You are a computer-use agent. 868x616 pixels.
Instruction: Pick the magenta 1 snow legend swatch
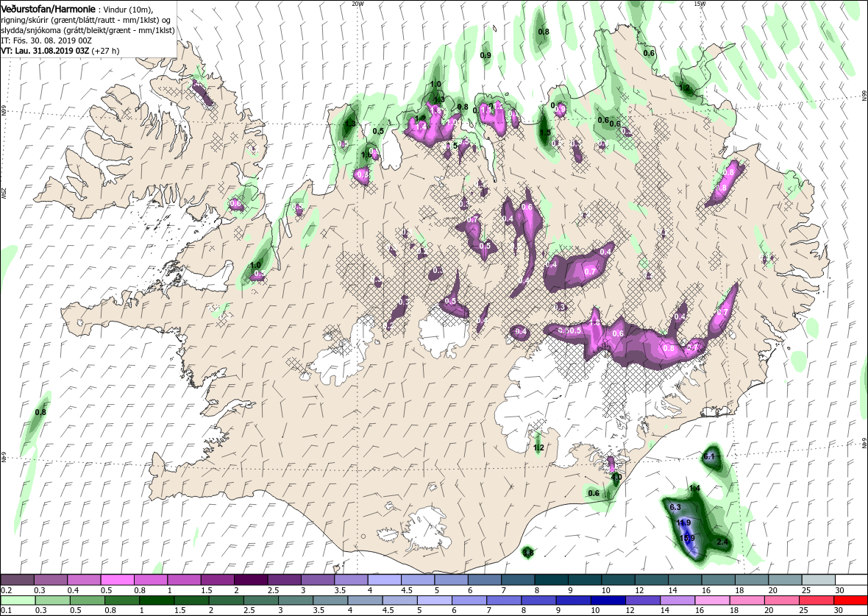[x=184, y=579]
